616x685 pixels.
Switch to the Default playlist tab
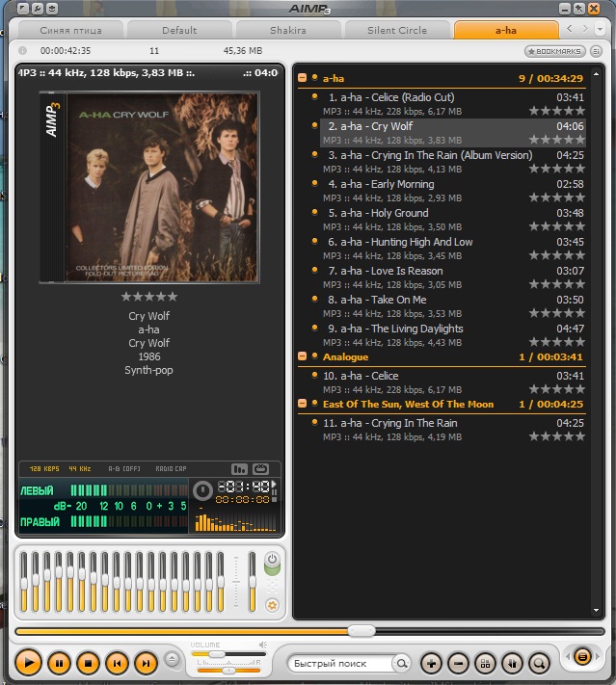[x=179, y=30]
